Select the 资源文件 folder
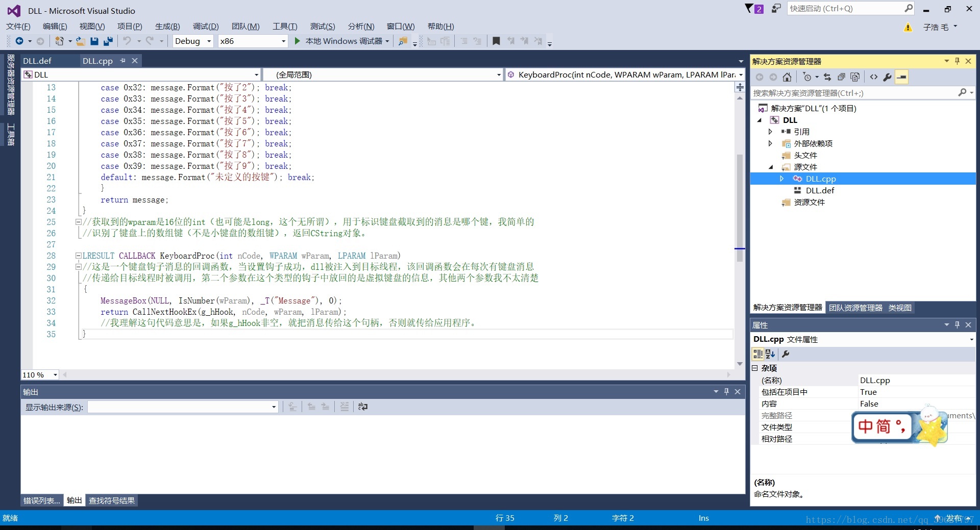Screen dimensions: 980x530 [x=810, y=203]
